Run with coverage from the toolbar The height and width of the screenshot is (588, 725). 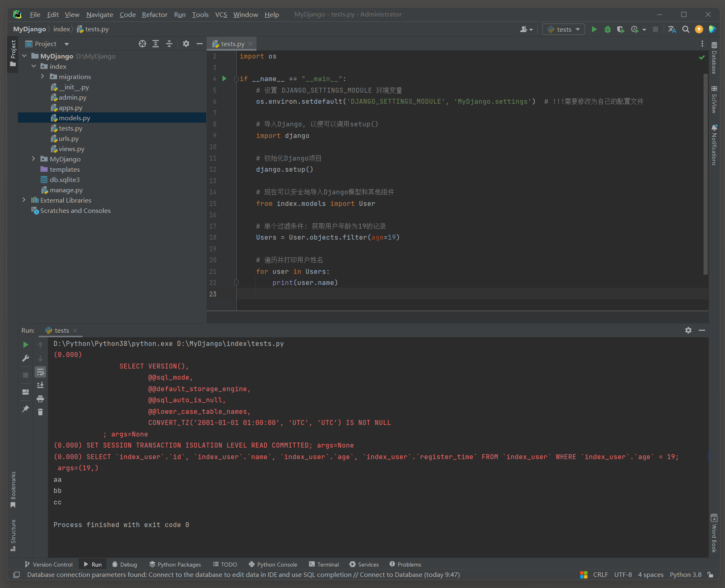pos(620,29)
